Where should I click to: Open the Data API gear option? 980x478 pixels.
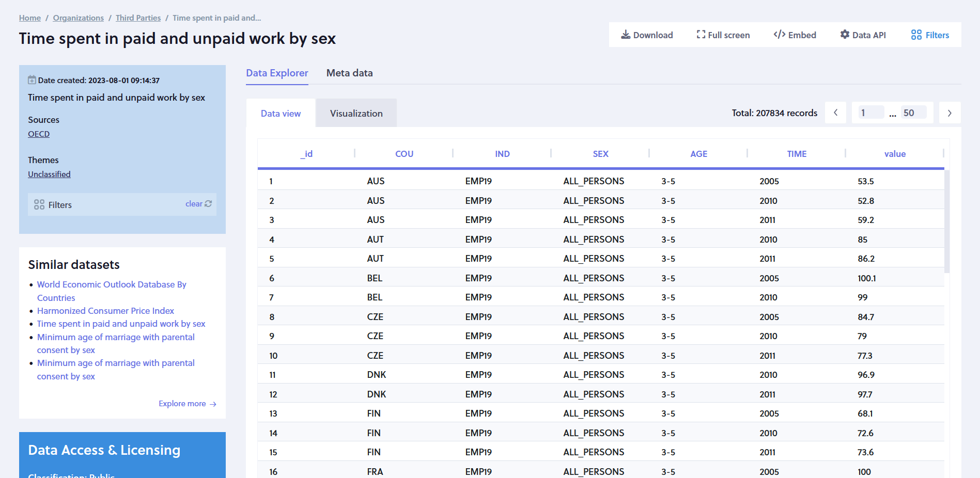[845, 35]
